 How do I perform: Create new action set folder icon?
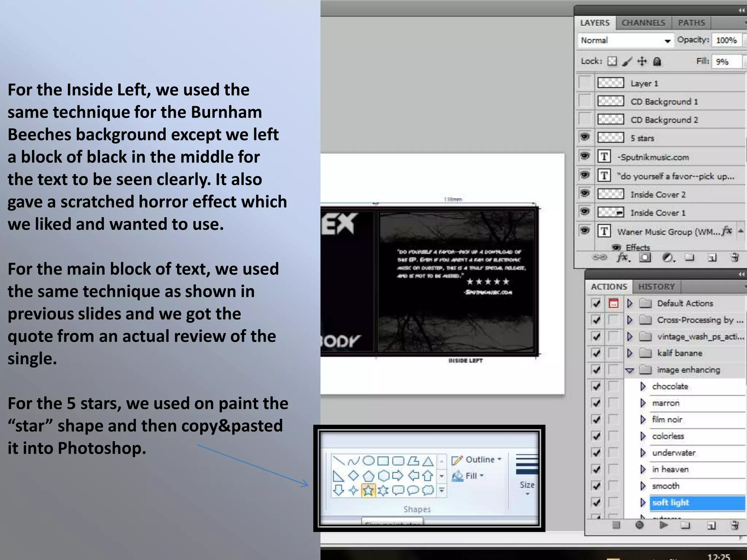click(686, 525)
